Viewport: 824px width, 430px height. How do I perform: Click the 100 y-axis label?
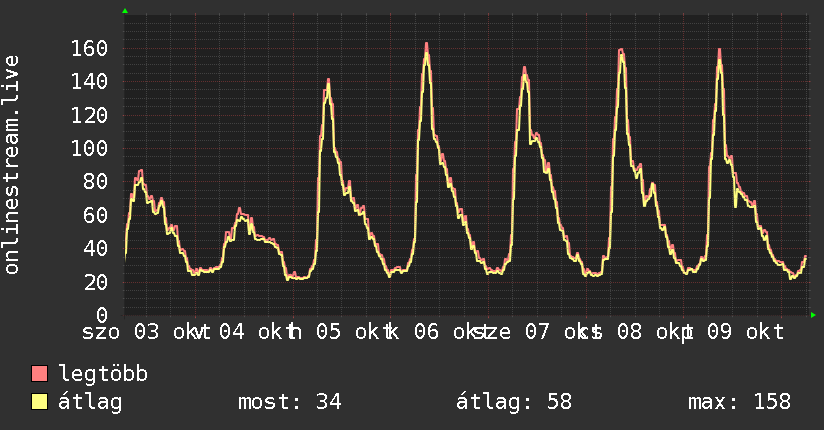click(89, 148)
